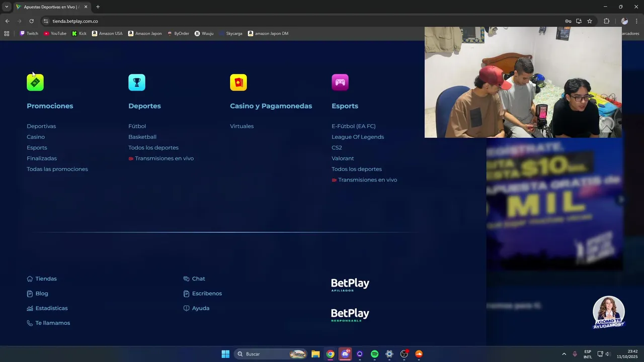The image size is (644, 362).
Task: Open the Valorant link
Action: (343, 158)
